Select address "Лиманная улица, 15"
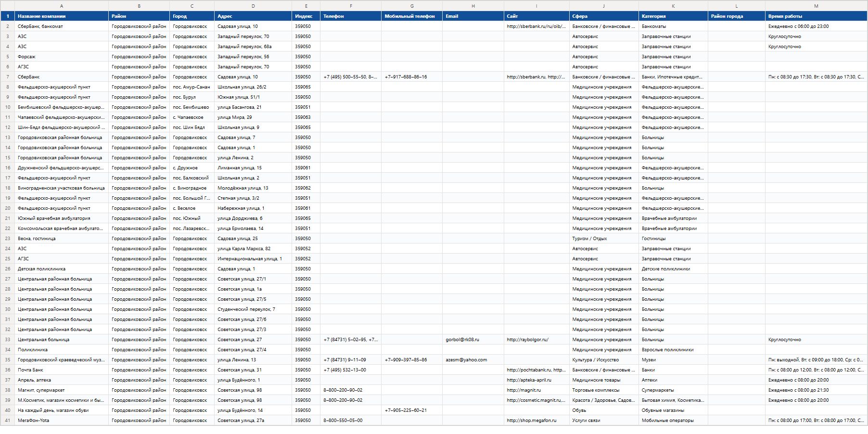Viewport: 868px width, 434px height. [x=253, y=168]
